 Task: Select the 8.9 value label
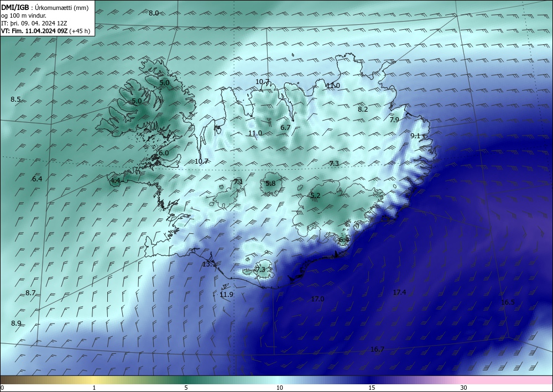click(x=16, y=323)
